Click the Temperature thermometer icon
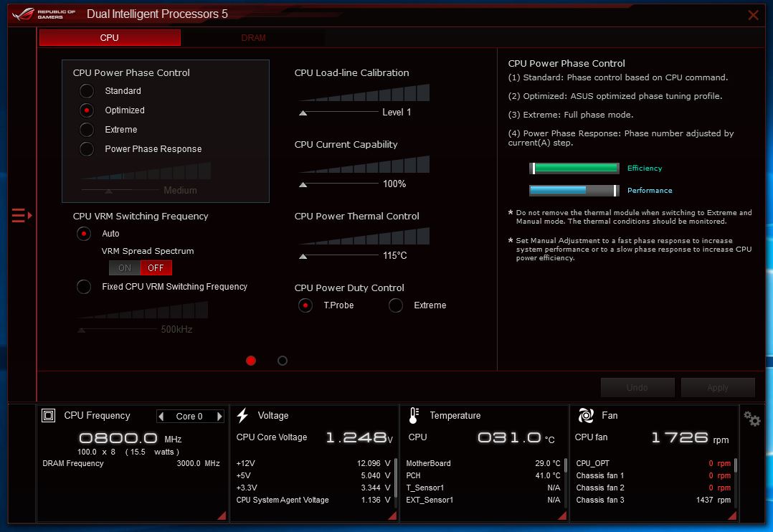The image size is (773, 532). [414, 416]
